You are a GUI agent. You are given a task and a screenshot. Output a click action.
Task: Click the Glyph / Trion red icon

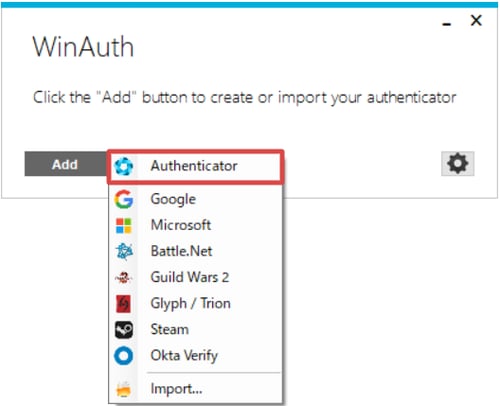123,304
